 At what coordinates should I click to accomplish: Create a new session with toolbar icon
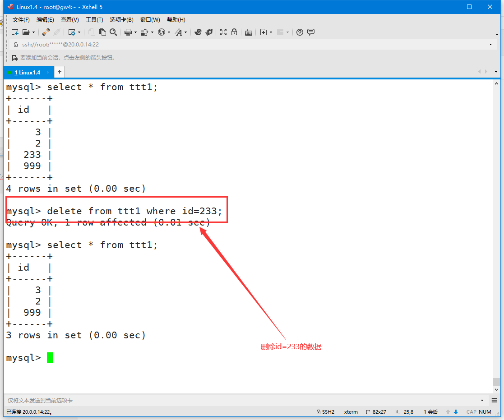point(15,32)
